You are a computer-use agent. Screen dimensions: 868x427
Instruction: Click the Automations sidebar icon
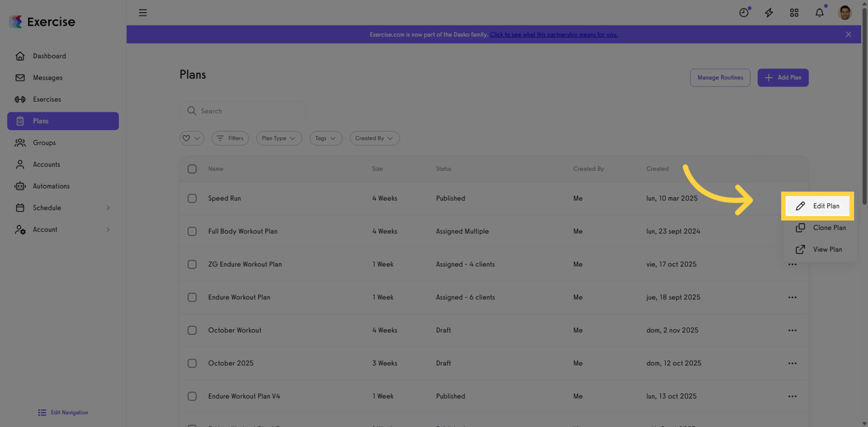(x=20, y=186)
